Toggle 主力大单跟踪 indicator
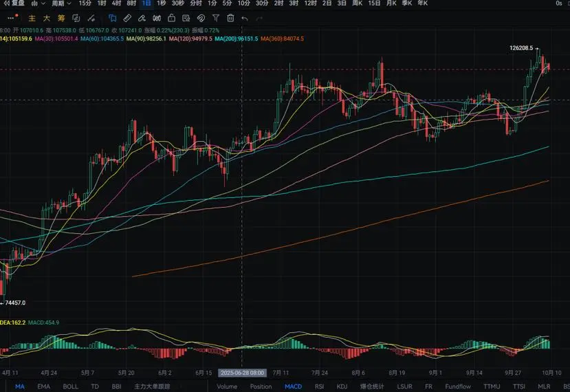Image resolution: width=570 pixels, height=392 pixels. (152, 386)
